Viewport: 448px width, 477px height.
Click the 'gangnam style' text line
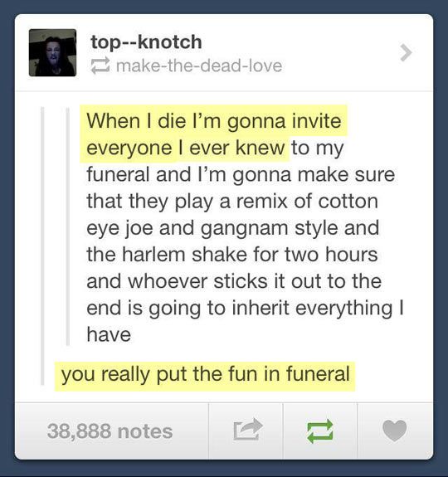coord(233,228)
